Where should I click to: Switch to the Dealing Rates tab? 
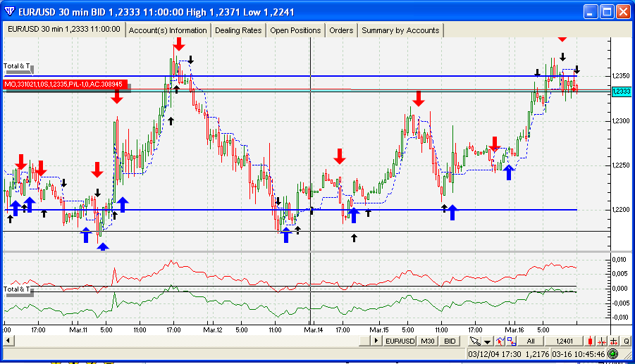click(238, 30)
